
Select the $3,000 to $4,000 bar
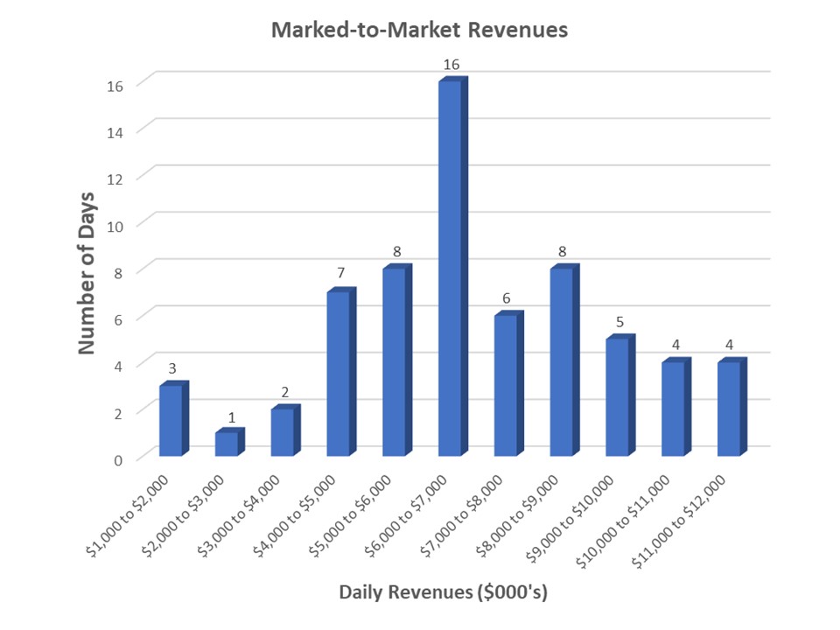[x=283, y=431]
